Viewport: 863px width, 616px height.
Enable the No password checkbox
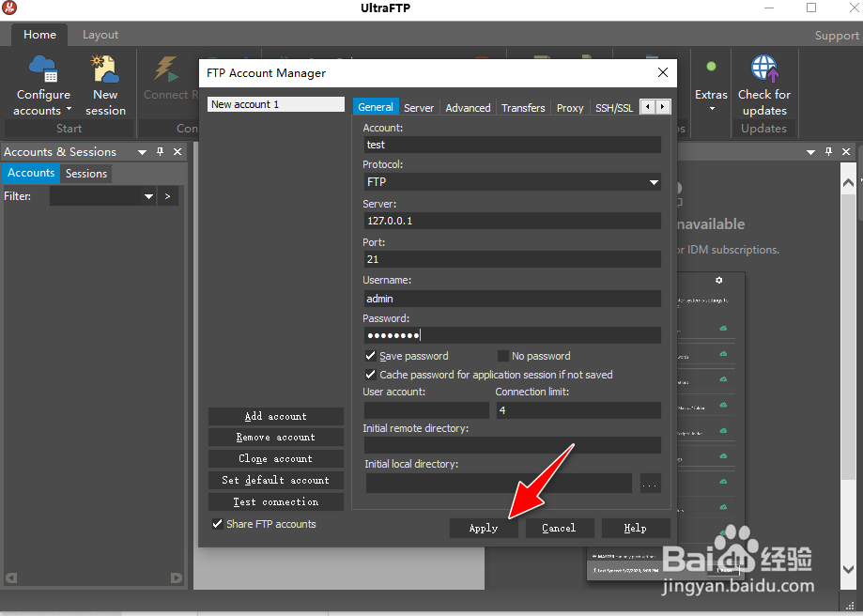tap(502, 356)
